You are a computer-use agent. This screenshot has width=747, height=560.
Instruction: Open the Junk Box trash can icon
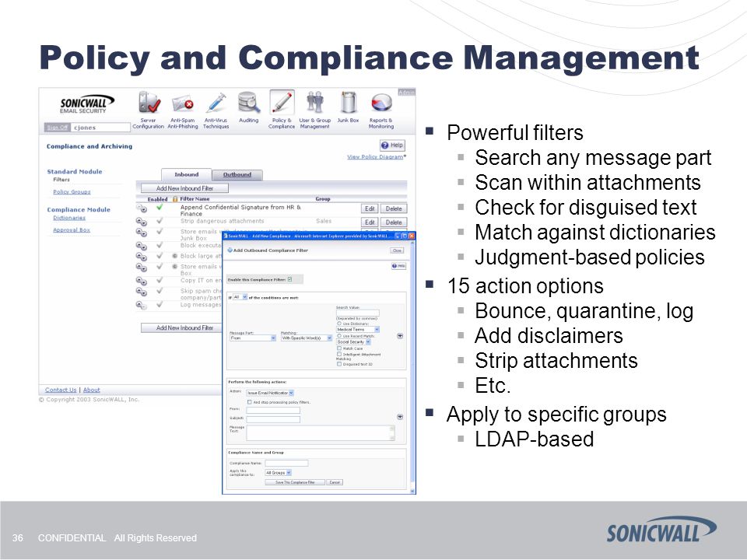pyautogui.click(x=349, y=103)
